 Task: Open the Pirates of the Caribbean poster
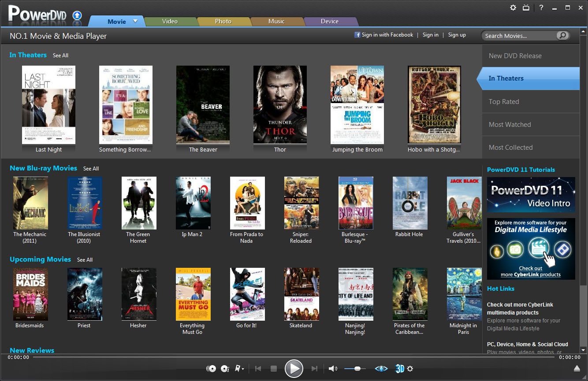click(410, 294)
